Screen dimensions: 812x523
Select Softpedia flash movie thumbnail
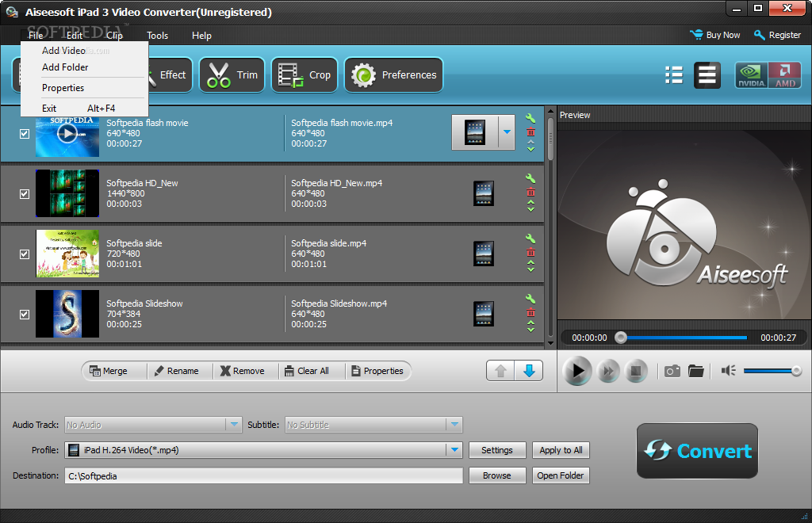[x=67, y=135]
